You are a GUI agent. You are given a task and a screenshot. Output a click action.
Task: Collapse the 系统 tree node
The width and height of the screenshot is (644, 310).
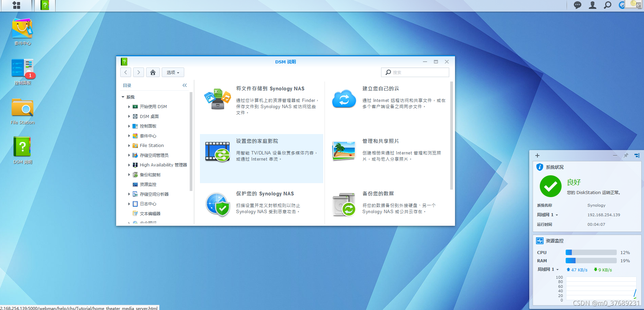(x=123, y=97)
